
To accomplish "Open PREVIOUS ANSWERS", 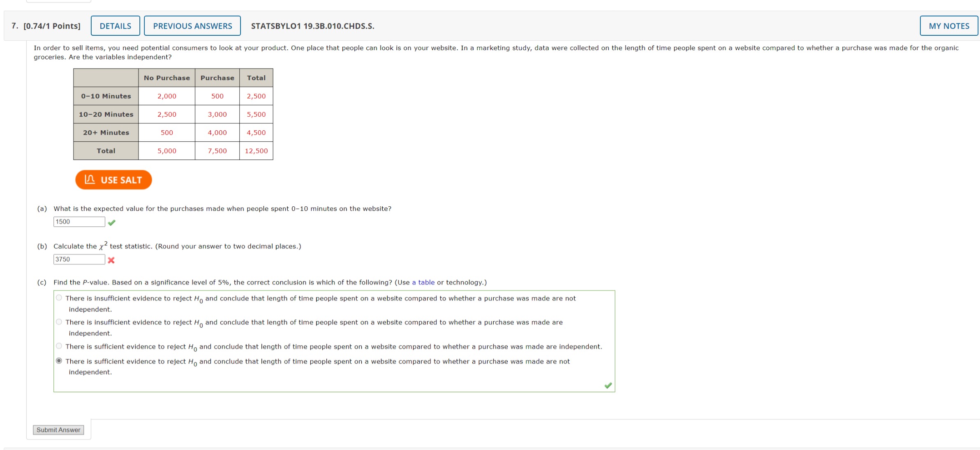I will pyautogui.click(x=192, y=26).
